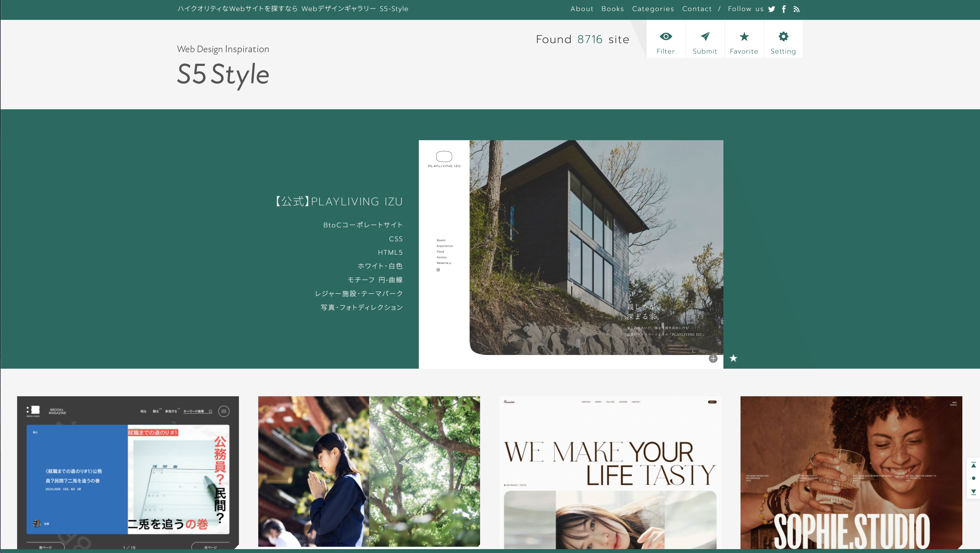Open the 【公式】PLAYLIVING IZU title link
The height and width of the screenshot is (553, 980).
point(339,201)
